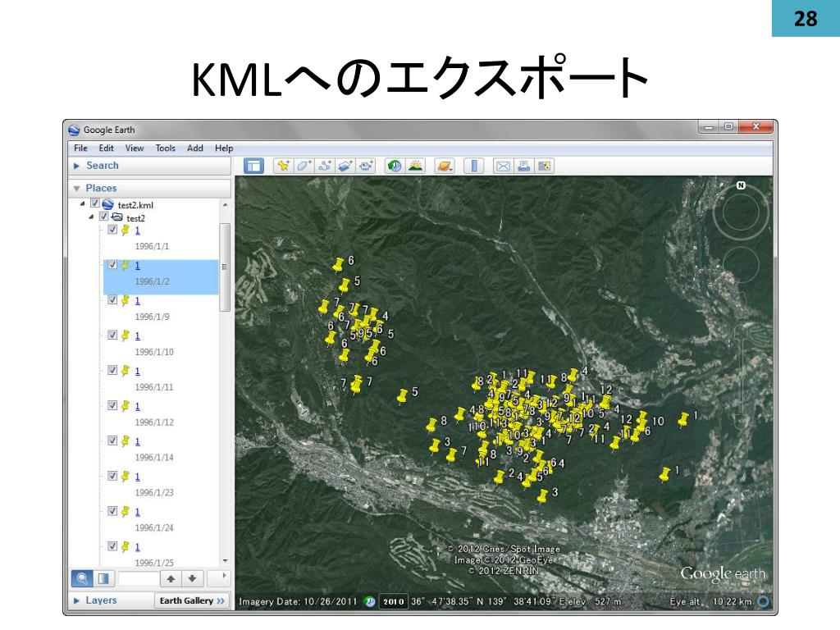The height and width of the screenshot is (630, 840).
Task: Add a path from the toolbar
Action: click(325, 166)
